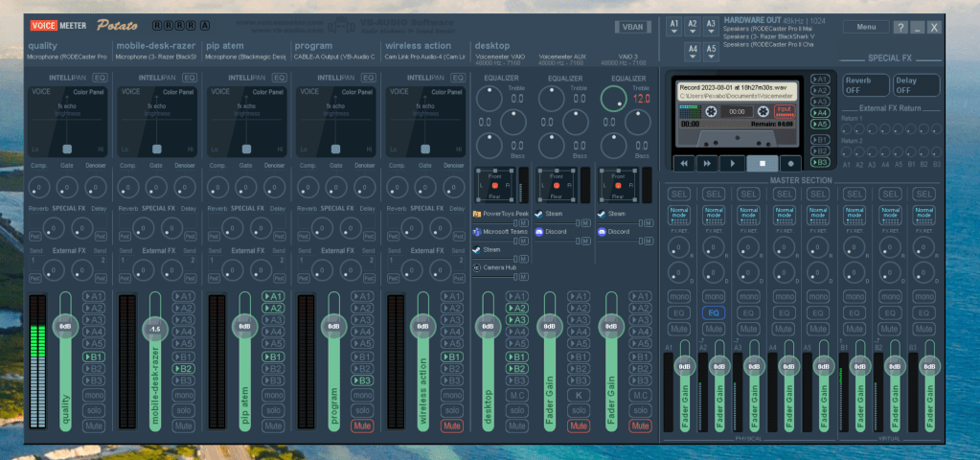Image resolution: width=980 pixels, height=460 pixels.
Task: Start recording with the round record button
Action: coord(790,163)
